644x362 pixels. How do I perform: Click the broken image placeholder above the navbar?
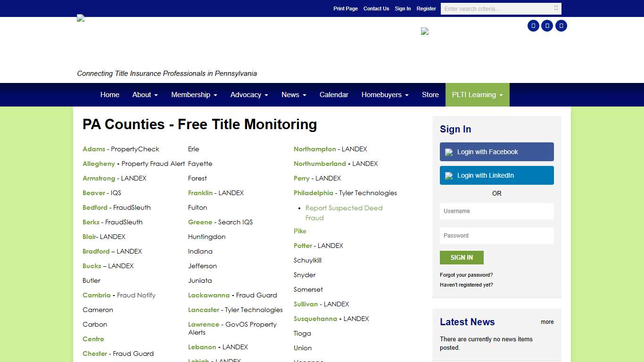pos(424,31)
